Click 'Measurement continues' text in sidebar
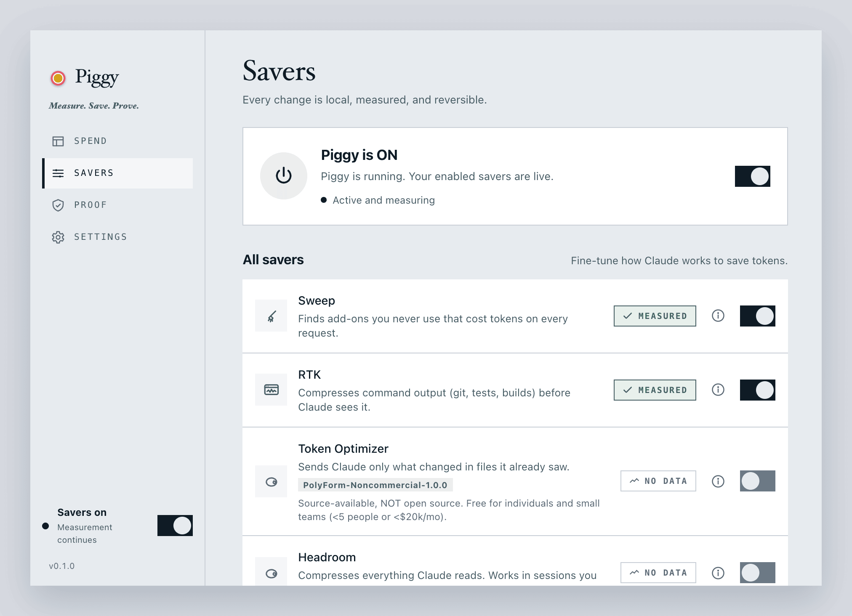Viewport: 852px width, 616px height. pyautogui.click(x=85, y=534)
